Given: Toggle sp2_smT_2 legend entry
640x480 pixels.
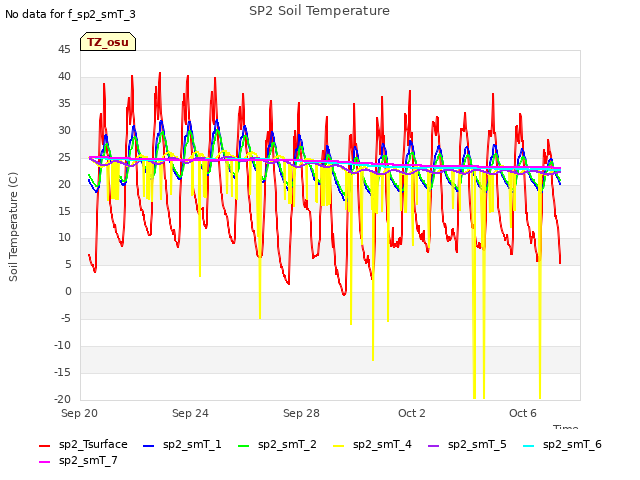Looking at the screenshot, I should [x=277, y=444].
